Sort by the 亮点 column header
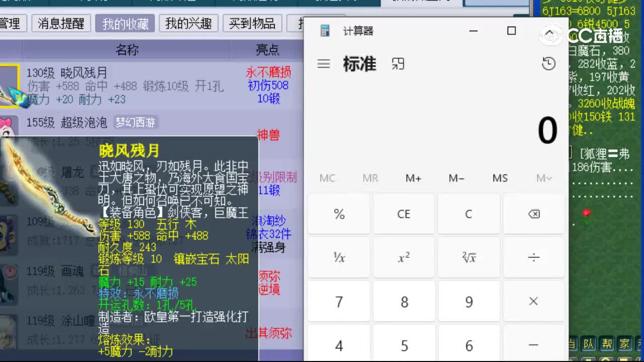This screenshot has width=644, height=362. (x=267, y=49)
